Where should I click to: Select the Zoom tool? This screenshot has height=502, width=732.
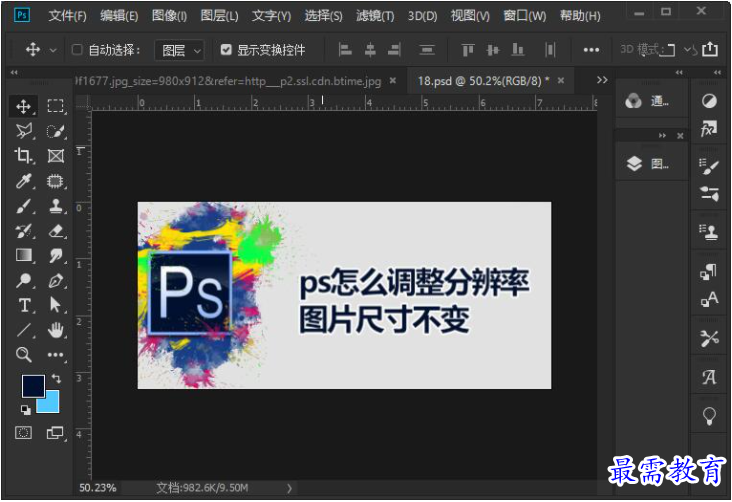[23, 355]
